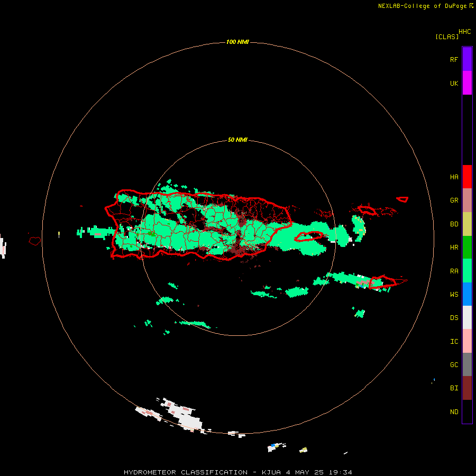The image size is (476, 476).
Task: Select the gray GC legend swatch
Action: point(467,364)
